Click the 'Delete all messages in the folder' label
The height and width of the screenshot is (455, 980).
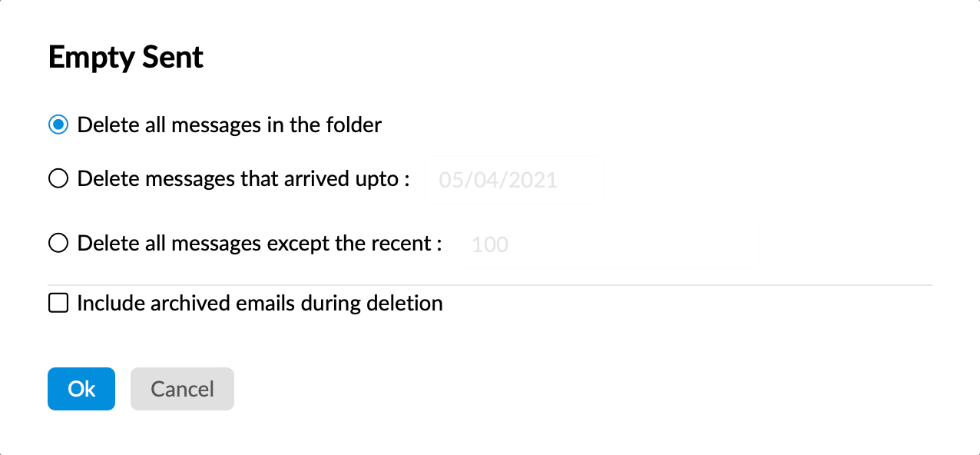click(230, 125)
